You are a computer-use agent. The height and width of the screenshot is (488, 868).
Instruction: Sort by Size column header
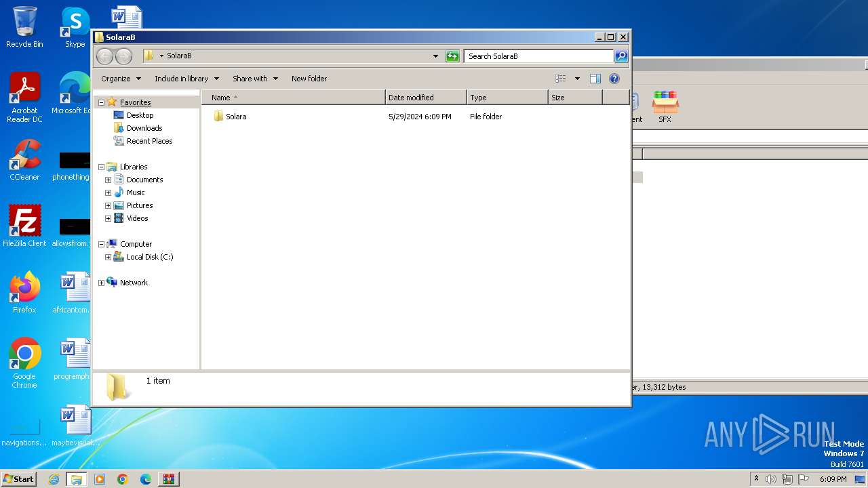tap(575, 98)
